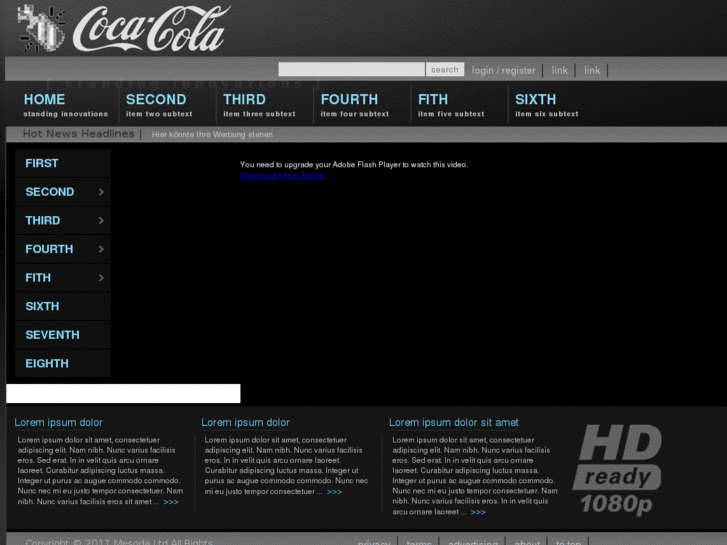Screen dimensions: 727x545
Task: Open the advertising footer link
Action: tap(473, 542)
